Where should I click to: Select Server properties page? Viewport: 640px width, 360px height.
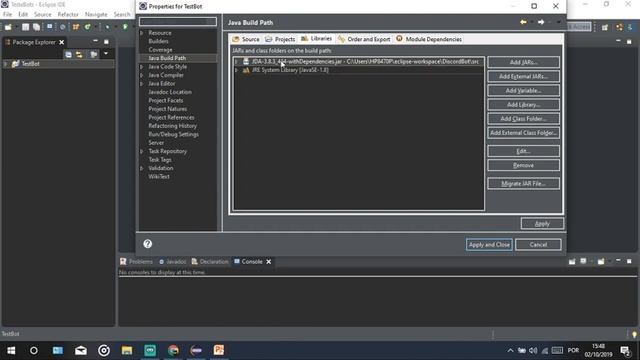156,143
